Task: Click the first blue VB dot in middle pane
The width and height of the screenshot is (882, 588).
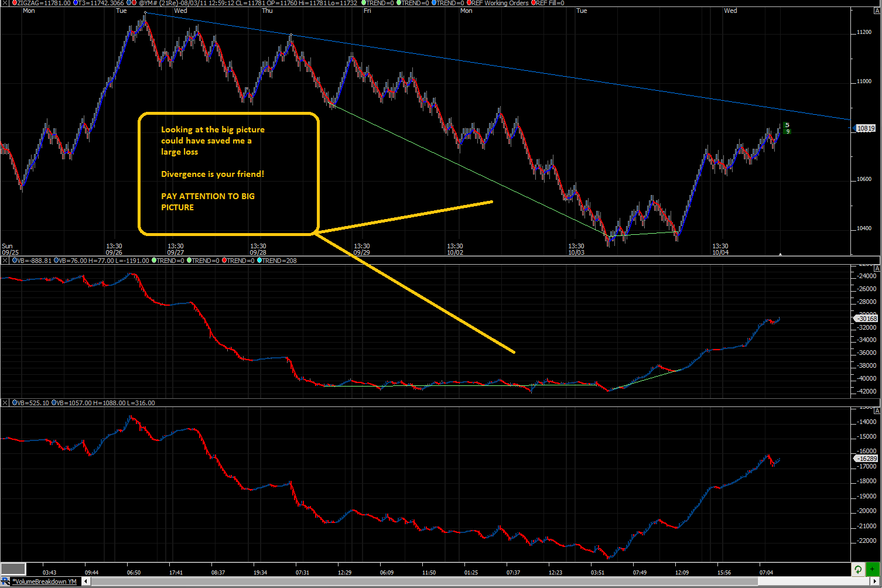Action: click(15, 261)
